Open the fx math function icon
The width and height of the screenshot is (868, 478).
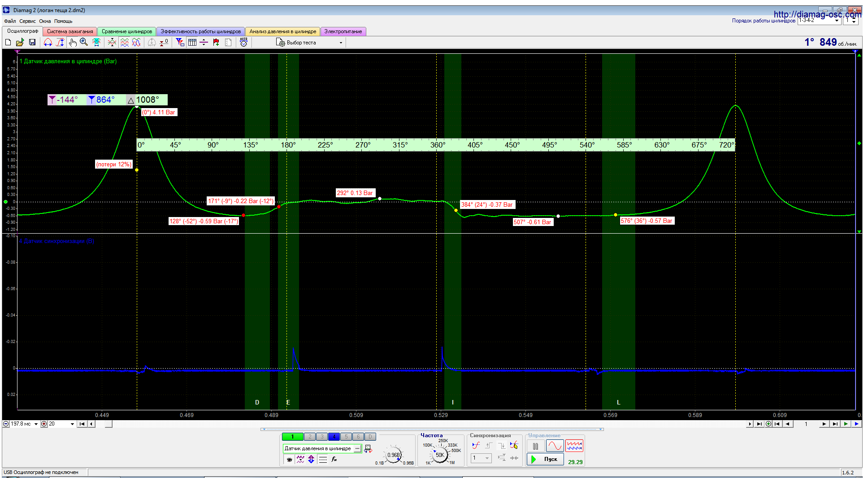[334, 459]
